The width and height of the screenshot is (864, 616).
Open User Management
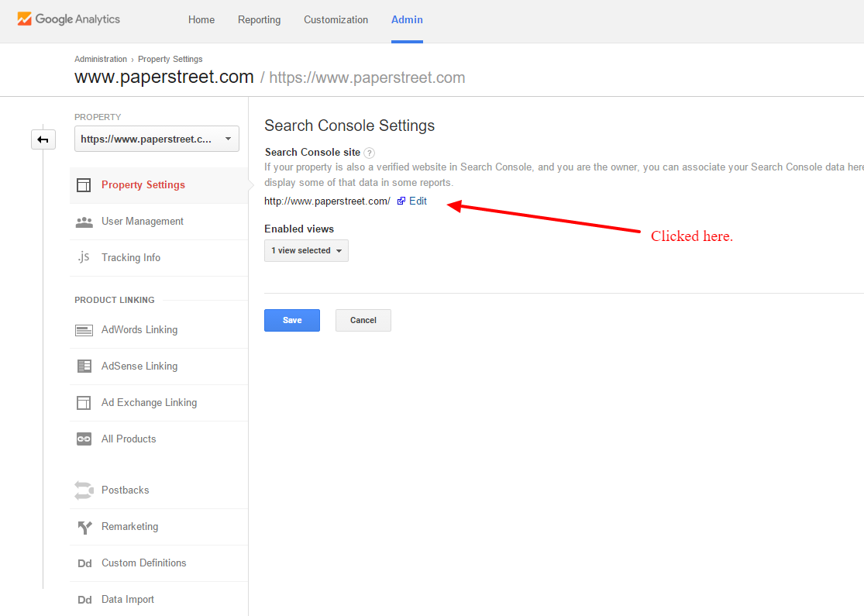159,222
